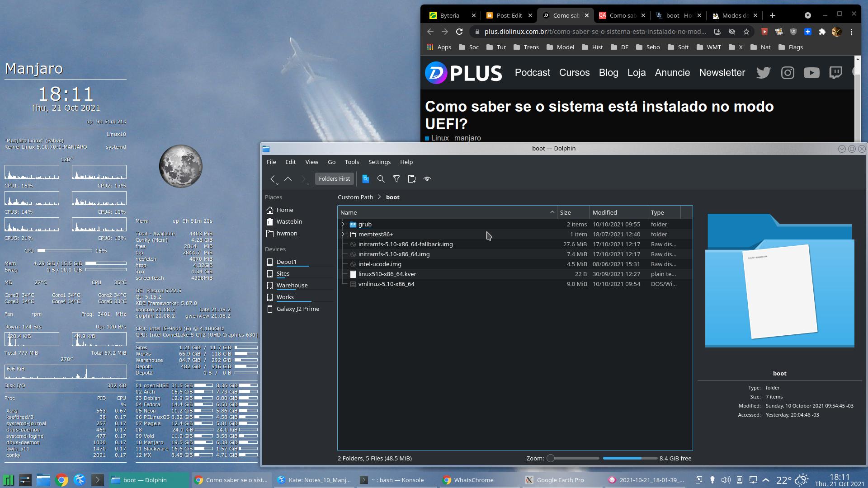Open Dolphin Settings menu
The width and height of the screenshot is (868, 488).
coord(379,162)
